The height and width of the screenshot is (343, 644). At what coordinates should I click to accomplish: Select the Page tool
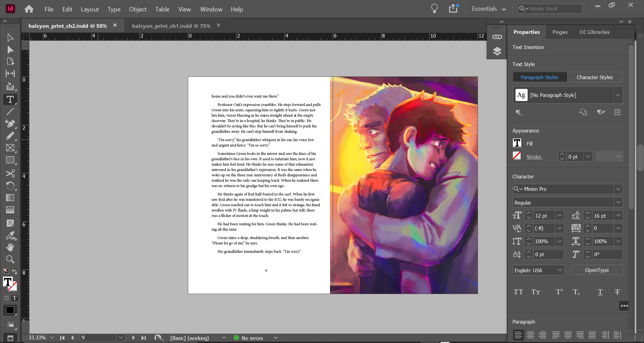pos(10,61)
